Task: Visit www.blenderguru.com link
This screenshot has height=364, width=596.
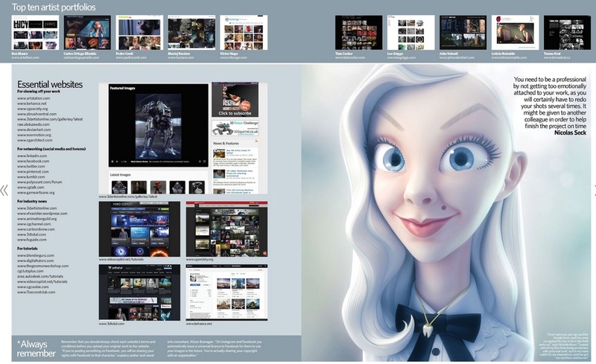Action: (x=35, y=255)
